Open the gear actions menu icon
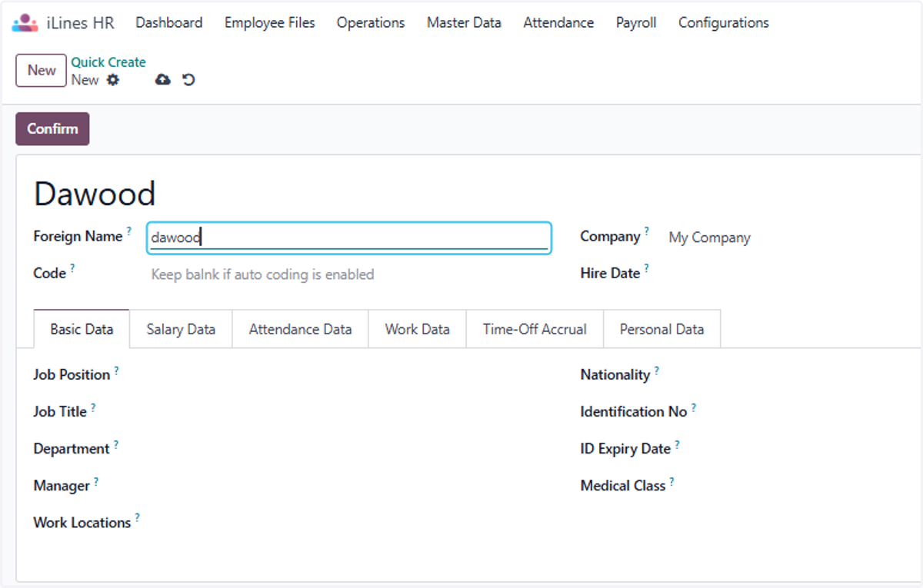Screen dimensions: 923x588 click(x=113, y=80)
